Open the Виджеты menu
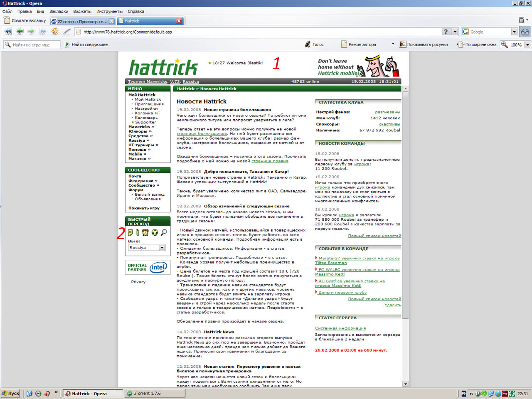 82,11
